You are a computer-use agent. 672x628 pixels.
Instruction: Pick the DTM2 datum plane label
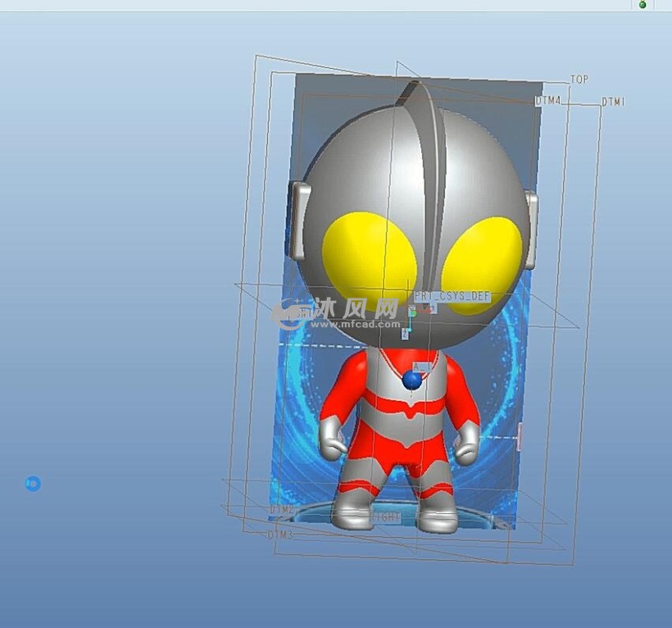(x=281, y=510)
